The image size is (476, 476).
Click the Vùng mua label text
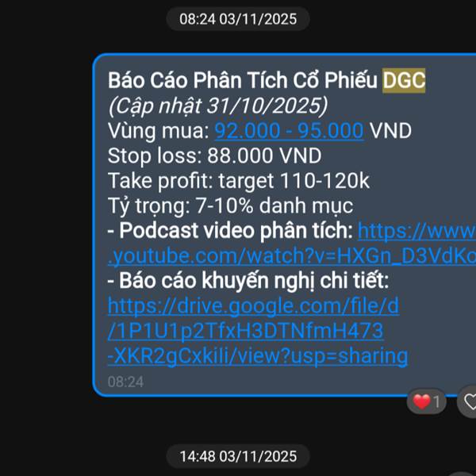pos(159,131)
